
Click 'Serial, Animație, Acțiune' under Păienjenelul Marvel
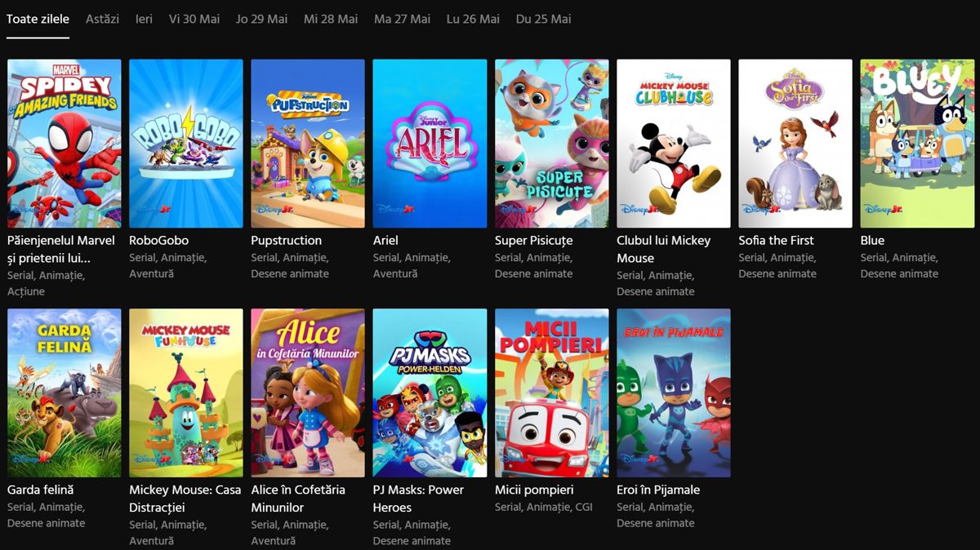click(47, 283)
